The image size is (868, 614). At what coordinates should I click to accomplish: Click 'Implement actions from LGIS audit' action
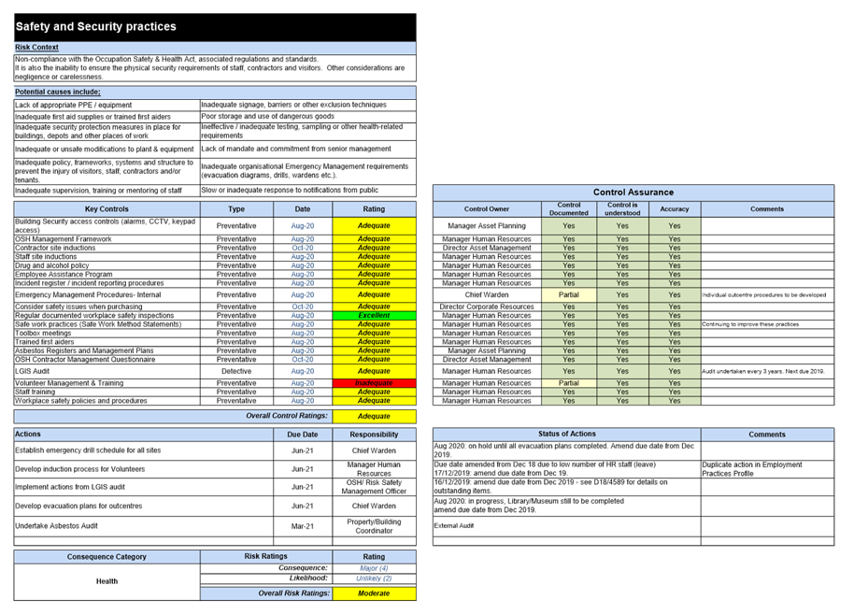pos(143,487)
